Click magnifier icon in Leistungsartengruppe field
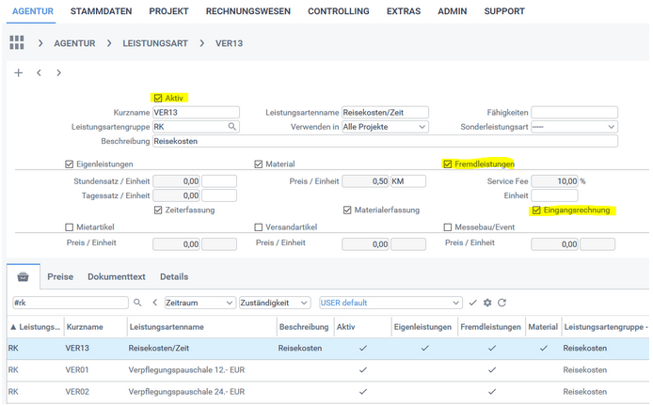 232,127
